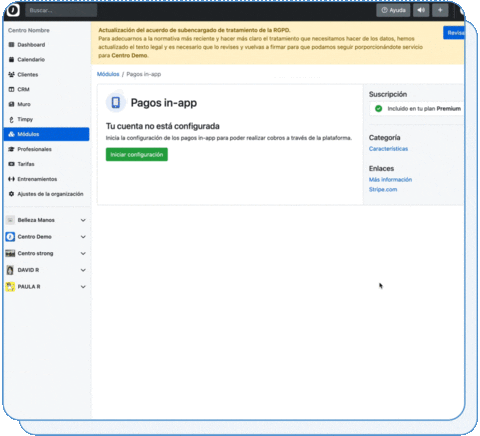Click the CRM columns icon
The width and height of the screenshot is (480, 436).
point(11,89)
